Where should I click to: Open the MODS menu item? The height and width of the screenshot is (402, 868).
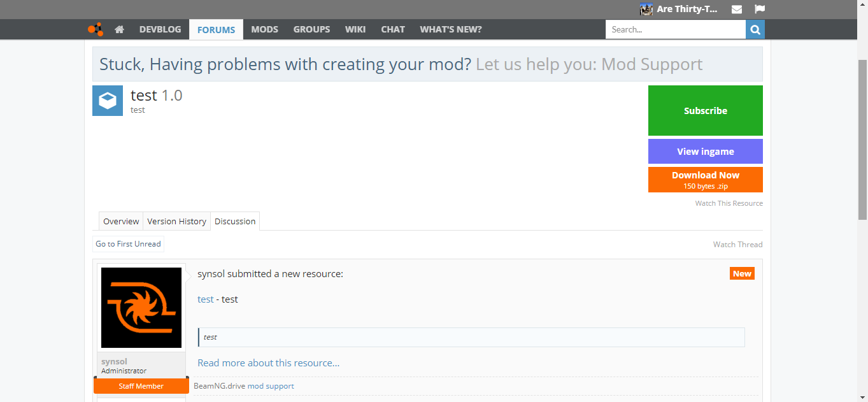(x=264, y=29)
